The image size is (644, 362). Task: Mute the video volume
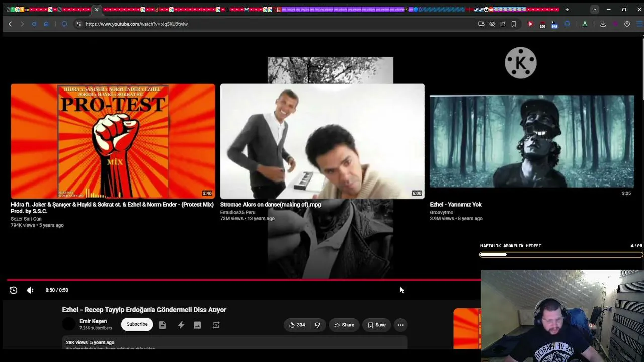point(30,290)
